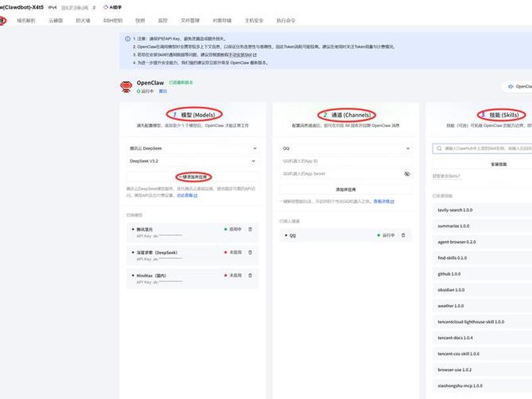
Task: Open the SSH tab in top navigation
Action: click(x=112, y=21)
